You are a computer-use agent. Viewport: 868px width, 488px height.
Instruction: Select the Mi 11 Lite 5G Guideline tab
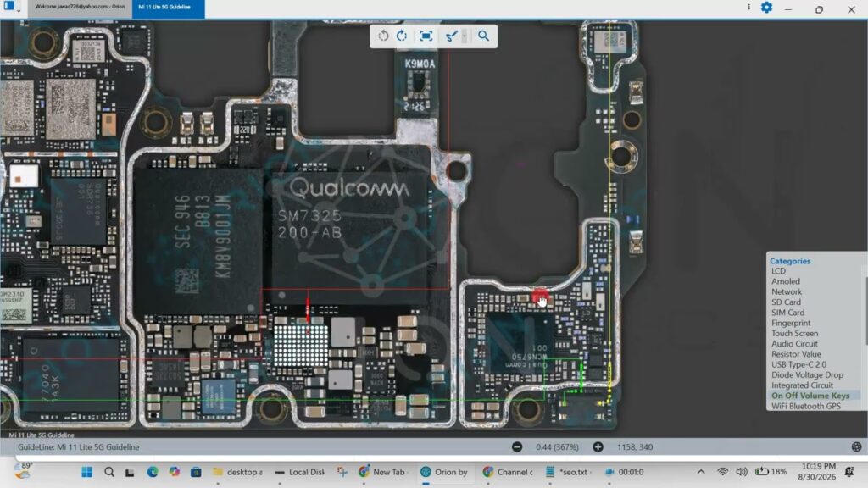[x=168, y=8]
